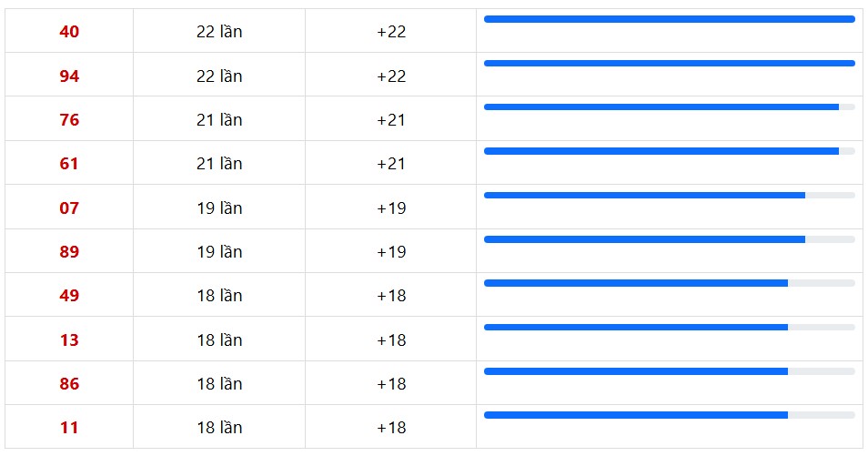Click the progress bar for number 76
The width and height of the screenshot is (868, 456).
669,106
